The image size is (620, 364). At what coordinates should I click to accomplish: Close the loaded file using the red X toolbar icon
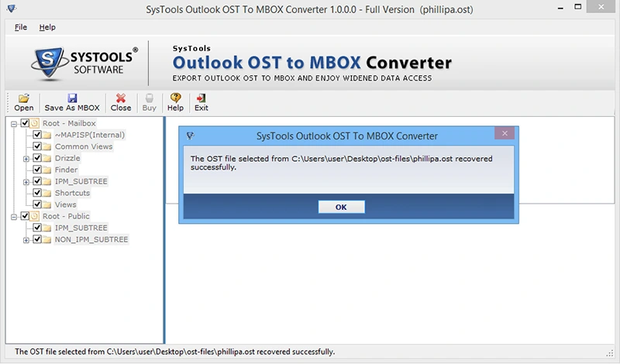(x=121, y=98)
